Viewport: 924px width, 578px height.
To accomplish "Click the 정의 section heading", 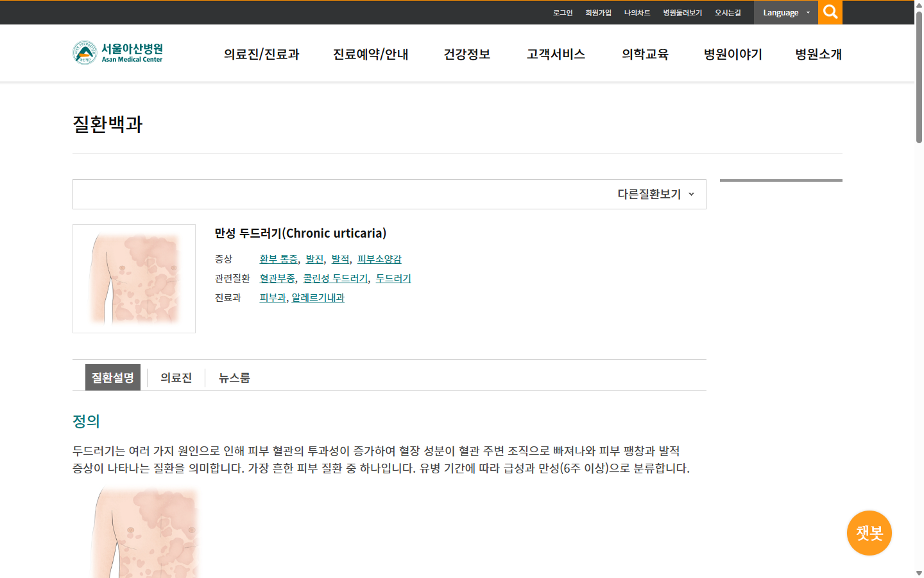I will click(x=86, y=421).
